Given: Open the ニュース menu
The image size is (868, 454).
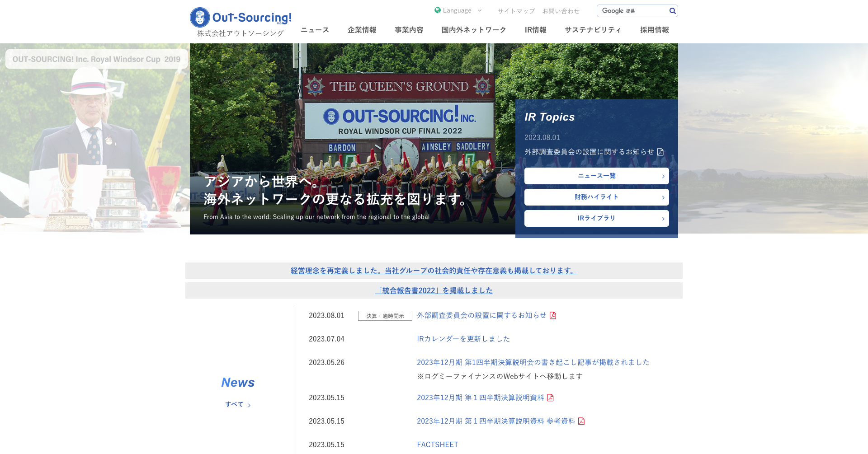Looking at the screenshot, I should coord(315,30).
